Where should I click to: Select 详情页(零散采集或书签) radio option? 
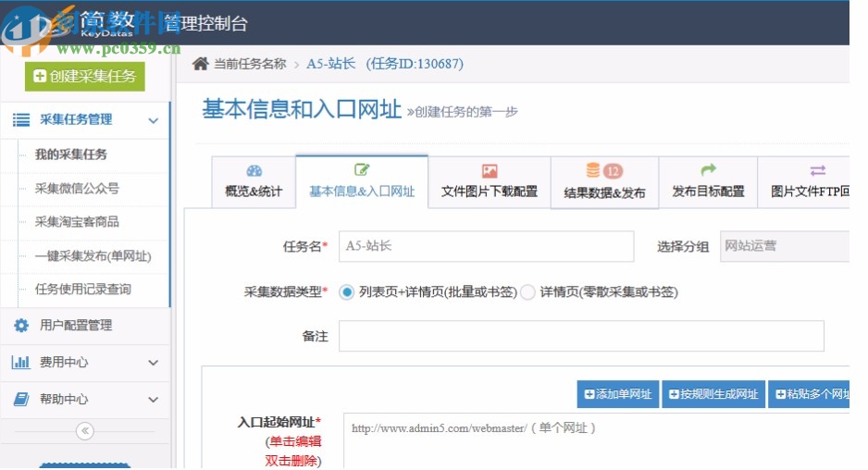pos(528,292)
